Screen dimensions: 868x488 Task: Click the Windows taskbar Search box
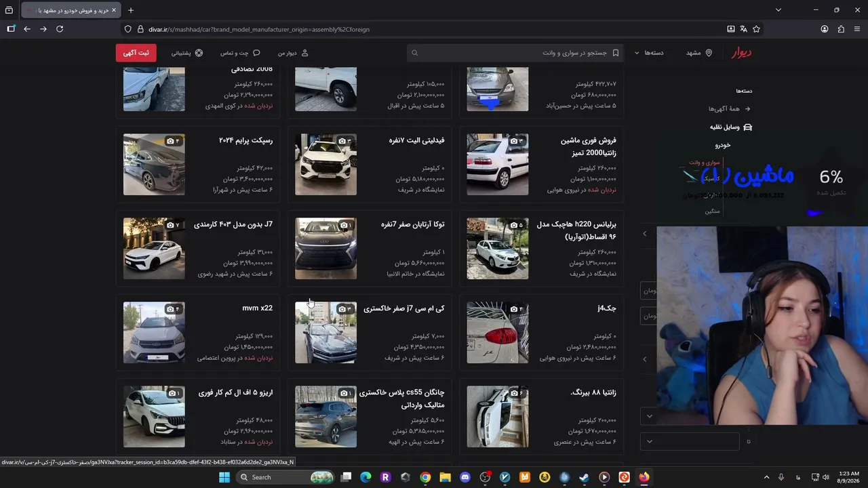click(x=285, y=477)
